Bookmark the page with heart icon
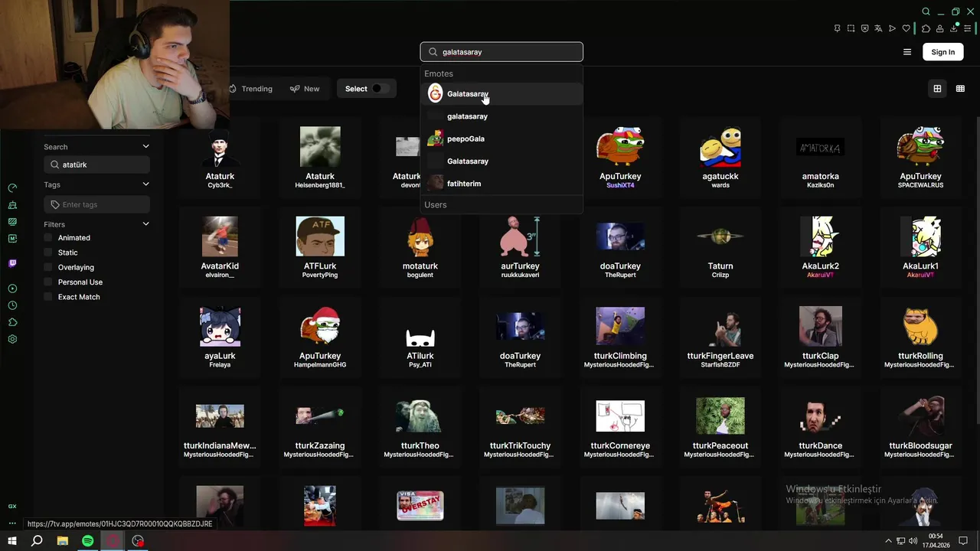The image size is (980, 551). [x=906, y=28]
